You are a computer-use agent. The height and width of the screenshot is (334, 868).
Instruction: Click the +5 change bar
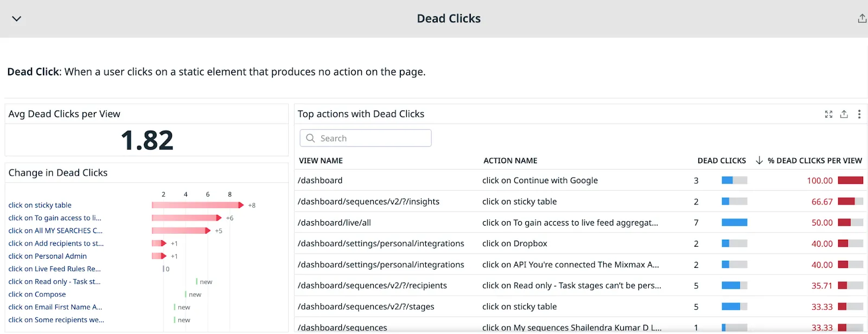tap(181, 230)
